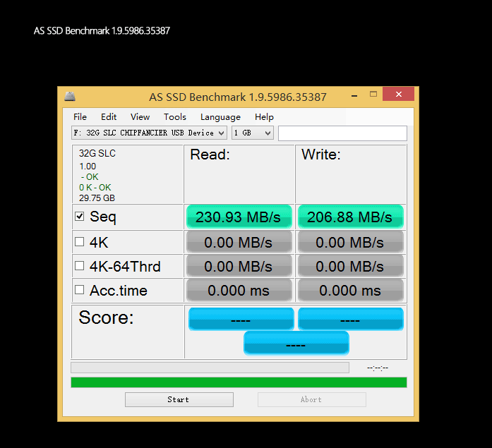Enable the 4K test checkbox

tap(80, 242)
